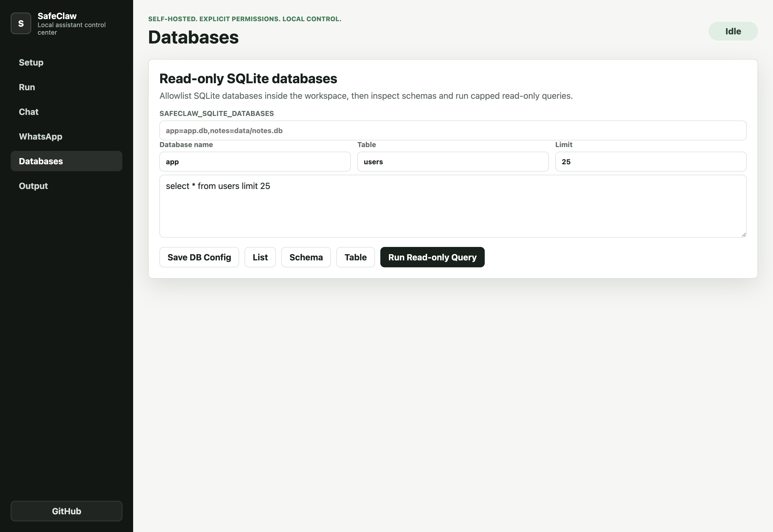Click the query text area resize handle
Image resolution: width=773 pixels, height=532 pixels.
pos(744,235)
